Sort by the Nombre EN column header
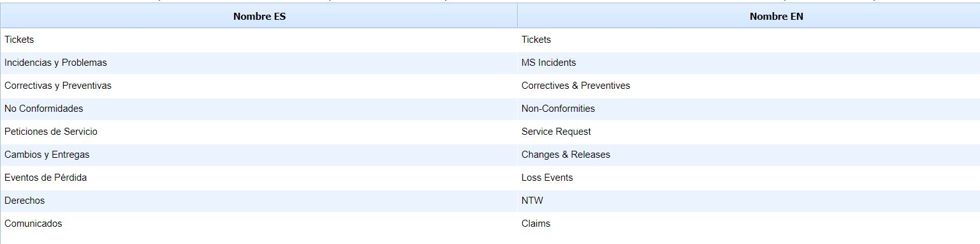 point(776,17)
